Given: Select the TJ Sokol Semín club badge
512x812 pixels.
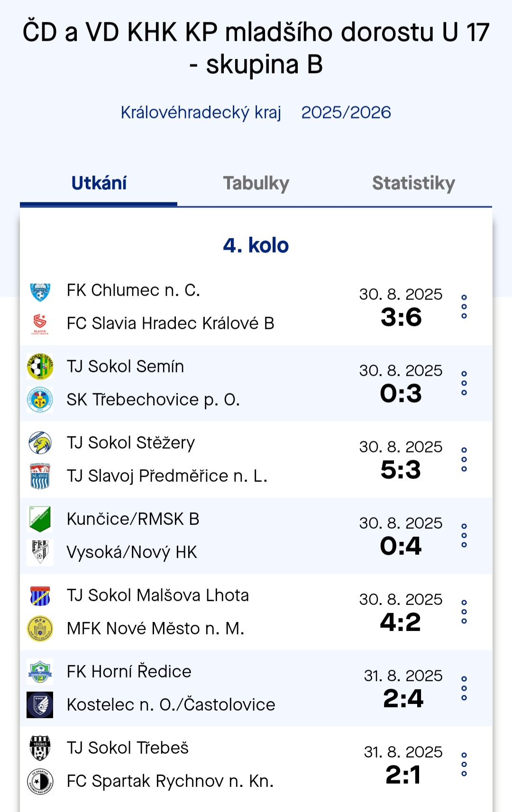Looking at the screenshot, I should click(x=40, y=367).
